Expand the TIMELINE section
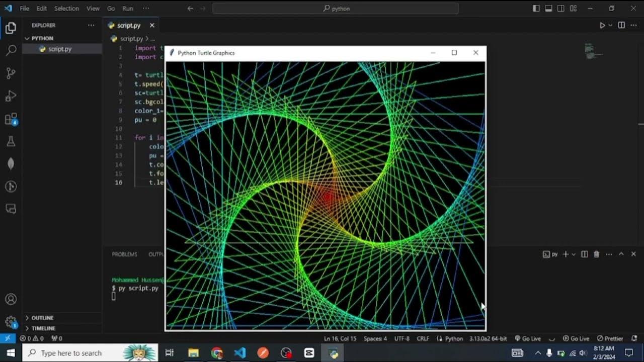Viewport: 644px width, 362px height. tap(43, 328)
